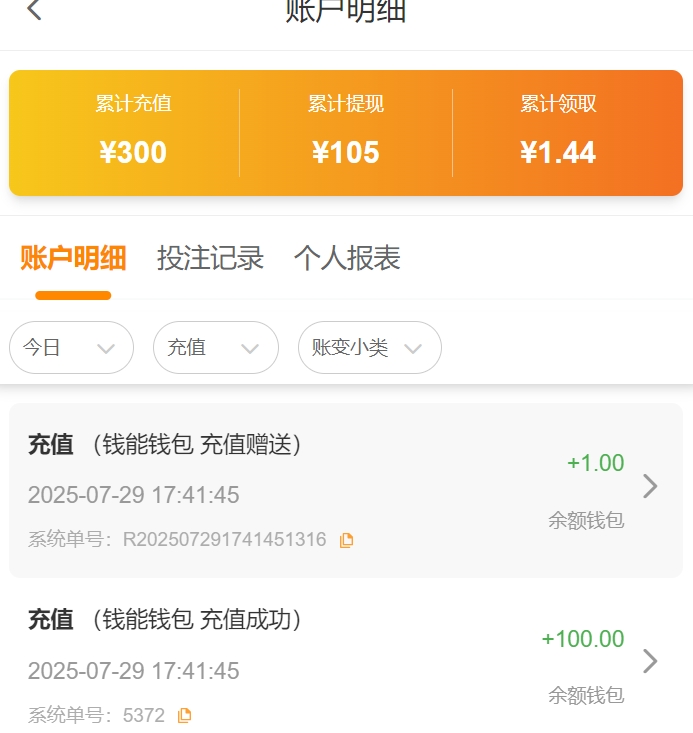Switch to the 个人报表 tab

(x=347, y=258)
